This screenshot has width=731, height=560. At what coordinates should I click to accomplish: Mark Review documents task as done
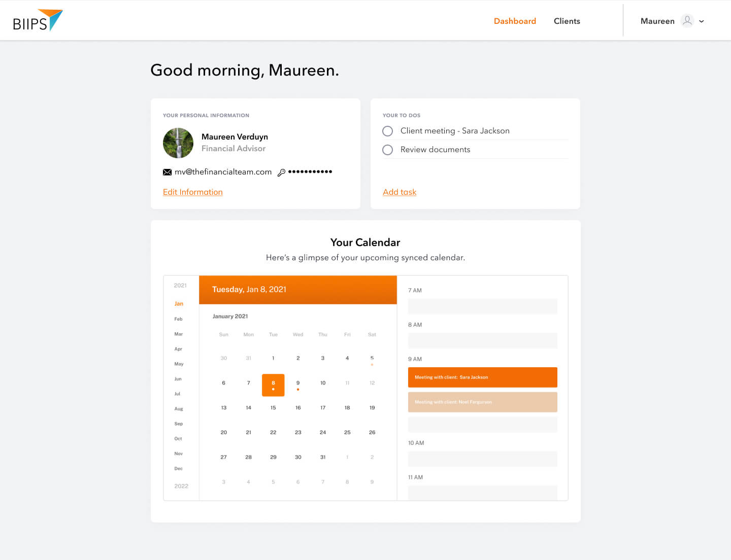point(388,150)
